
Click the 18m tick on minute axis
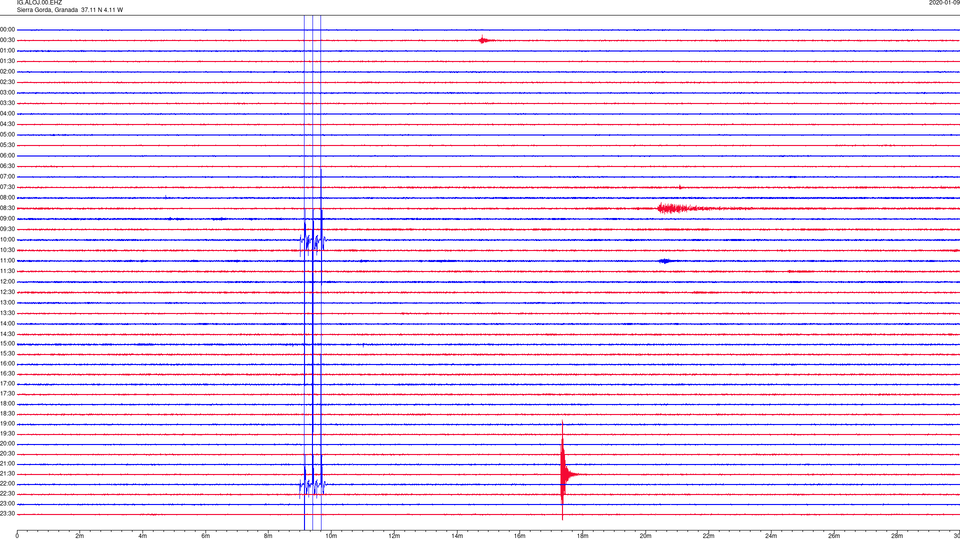[x=582, y=536]
